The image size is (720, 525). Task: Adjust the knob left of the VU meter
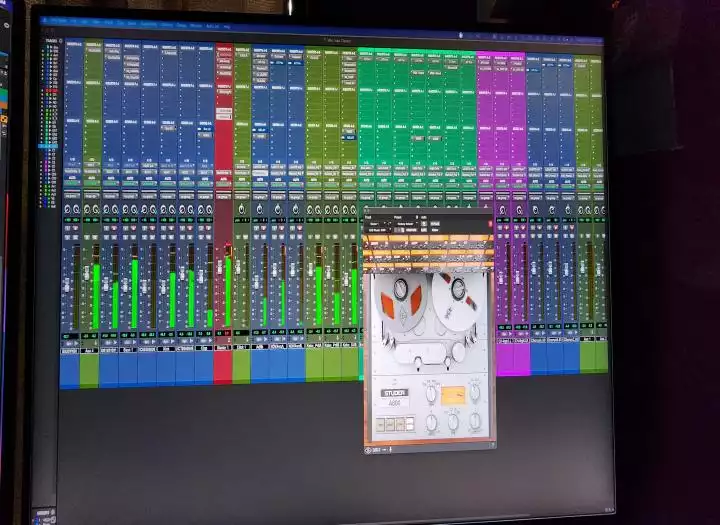431,394
